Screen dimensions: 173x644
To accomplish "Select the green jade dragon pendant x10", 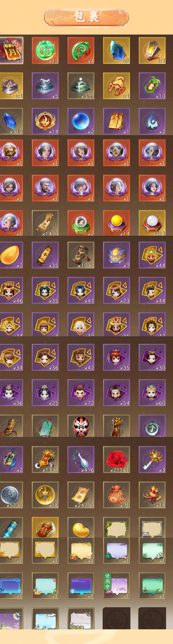I will pyautogui.click(x=45, y=50).
